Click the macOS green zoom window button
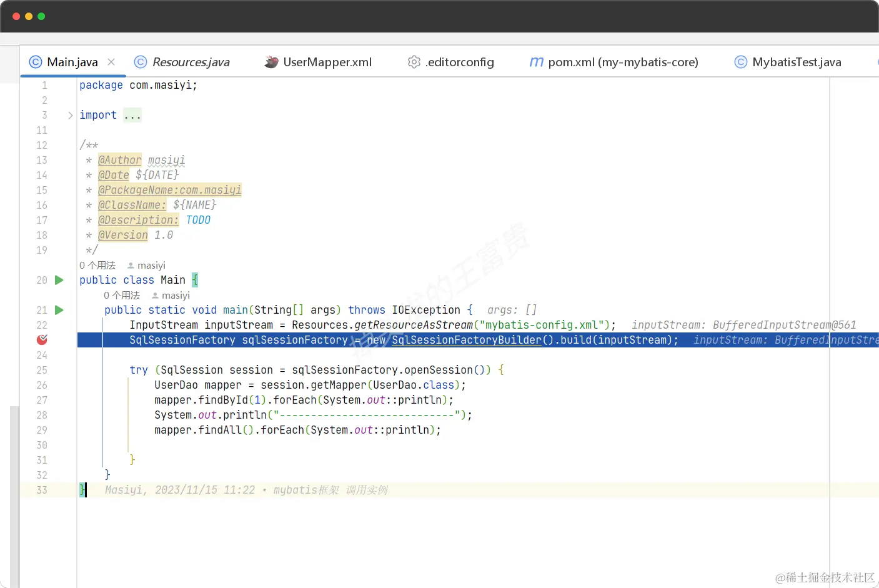The height and width of the screenshot is (588, 879). point(41,16)
